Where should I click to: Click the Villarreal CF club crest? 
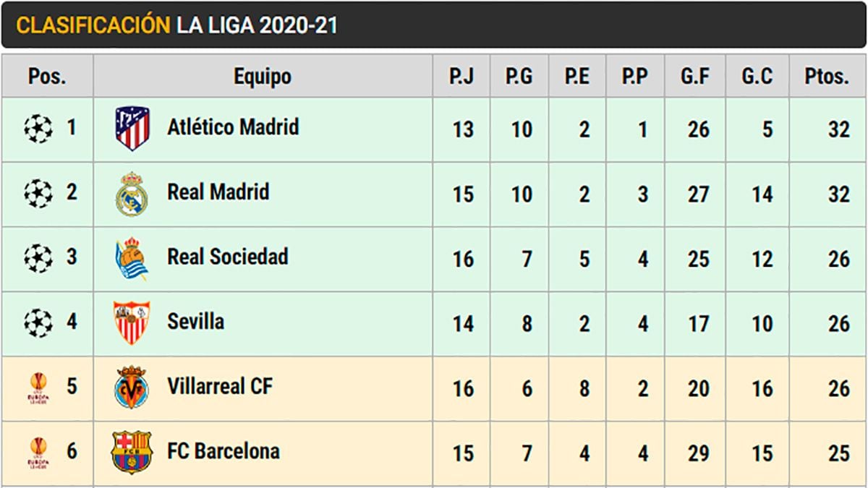[x=132, y=388]
